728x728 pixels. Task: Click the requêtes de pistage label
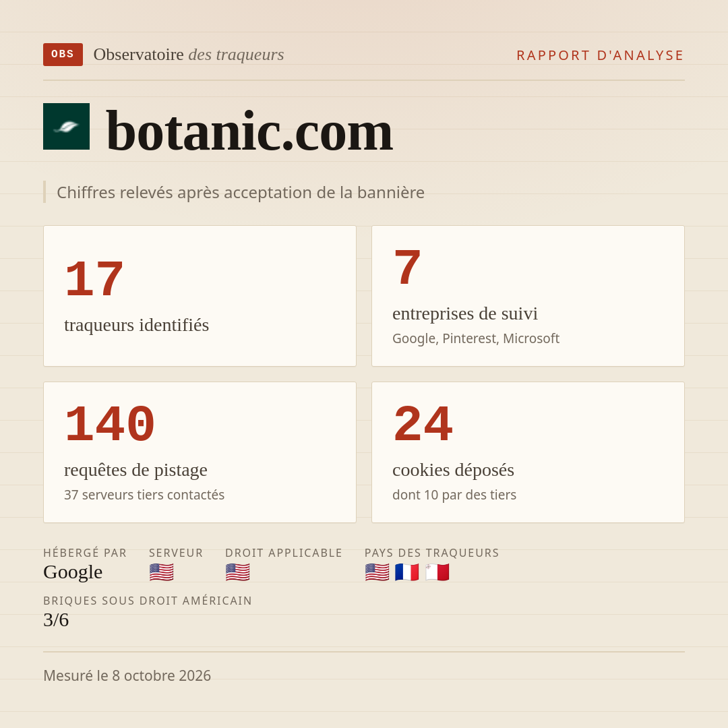click(135, 470)
